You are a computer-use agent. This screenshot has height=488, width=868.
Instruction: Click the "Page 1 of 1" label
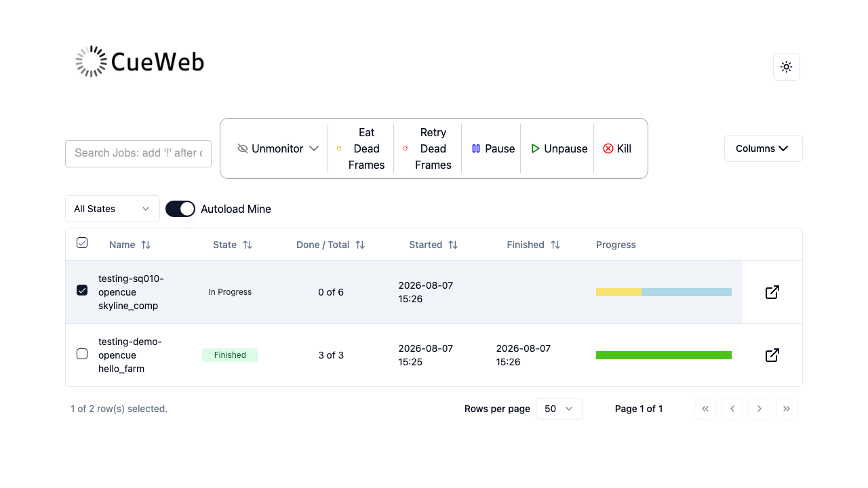coord(639,409)
